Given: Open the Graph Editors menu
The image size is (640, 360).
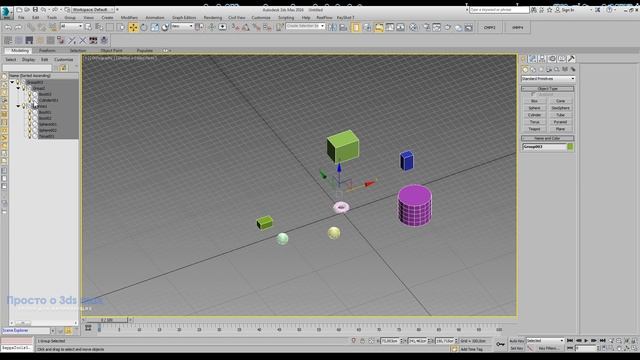Looking at the screenshot, I should click(x=184, y=18).
